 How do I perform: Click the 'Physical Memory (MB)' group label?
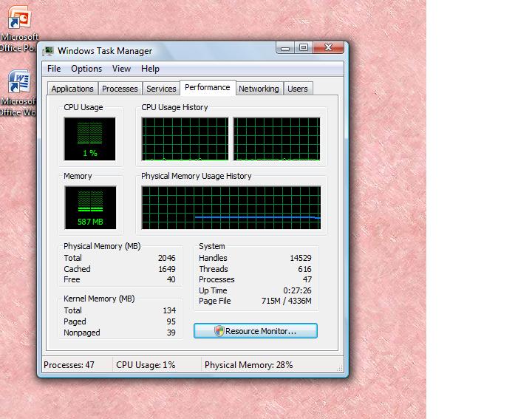point(102,246)
